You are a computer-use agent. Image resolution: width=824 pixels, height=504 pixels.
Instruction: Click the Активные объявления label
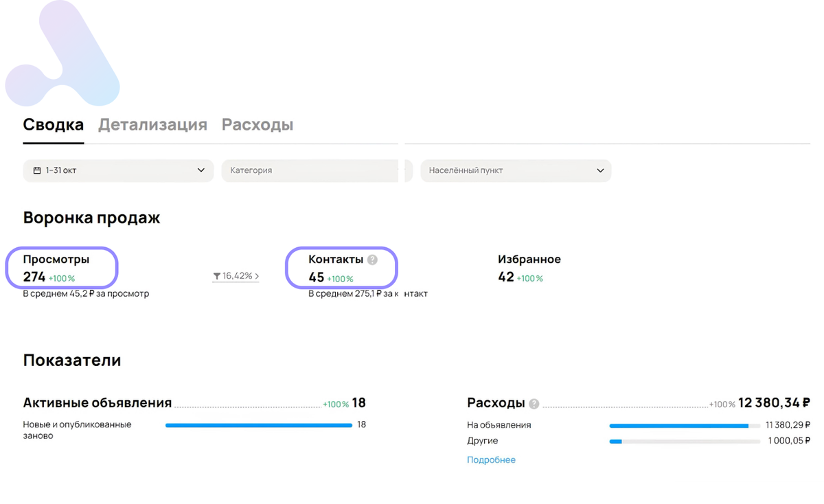click(98, 403)
